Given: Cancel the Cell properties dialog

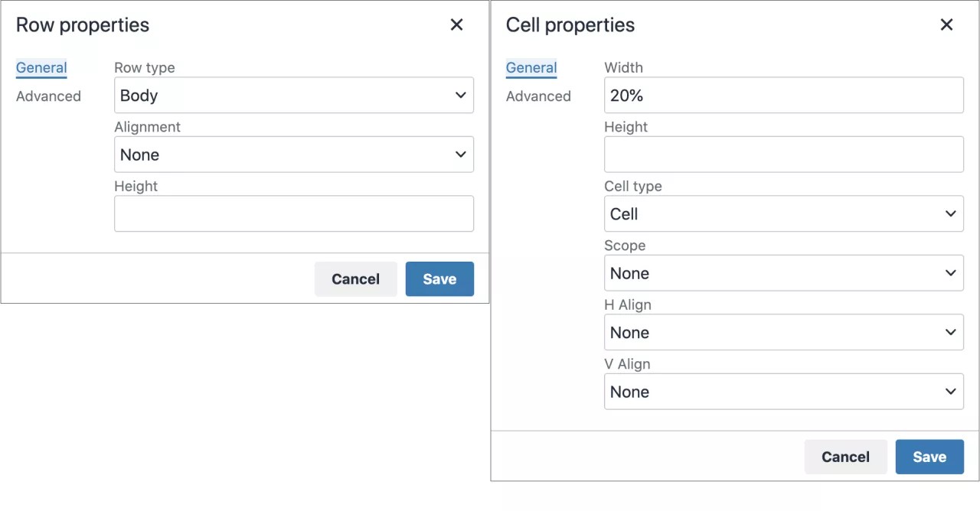Looking at the screenshot, I should click(845, 457).
